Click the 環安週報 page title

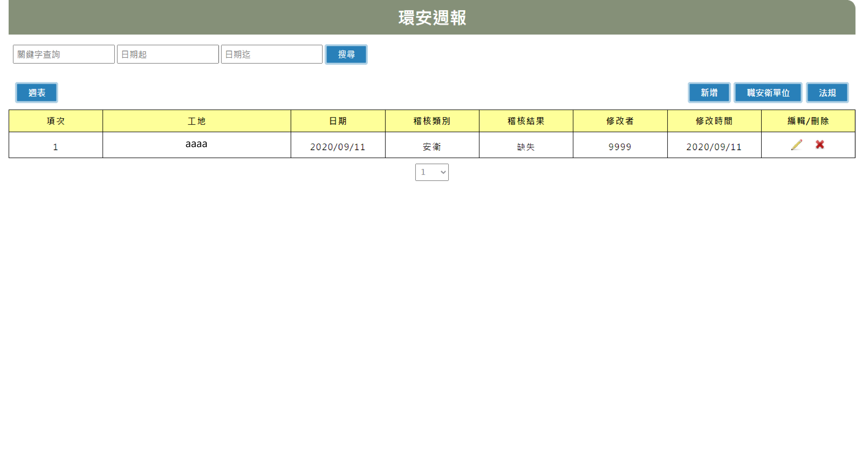432,18
